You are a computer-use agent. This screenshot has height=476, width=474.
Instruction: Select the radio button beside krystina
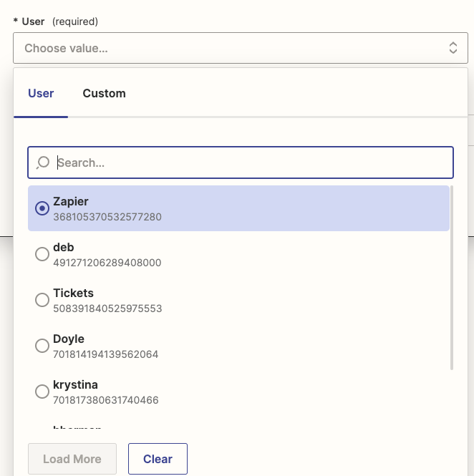(42, 392)
